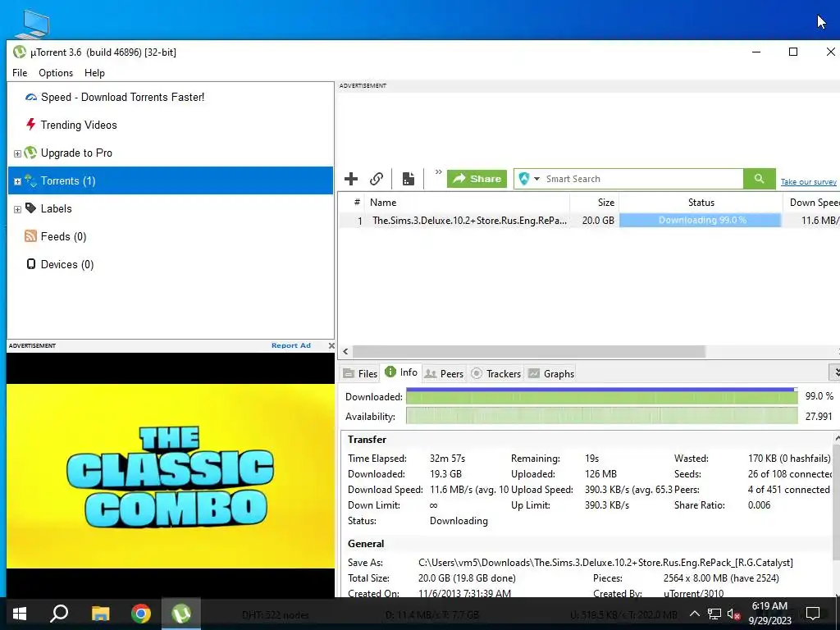Open Windows taskbar search
This screenshot has height=630, width=840.
pyautogui.click(x=59, y=614)
